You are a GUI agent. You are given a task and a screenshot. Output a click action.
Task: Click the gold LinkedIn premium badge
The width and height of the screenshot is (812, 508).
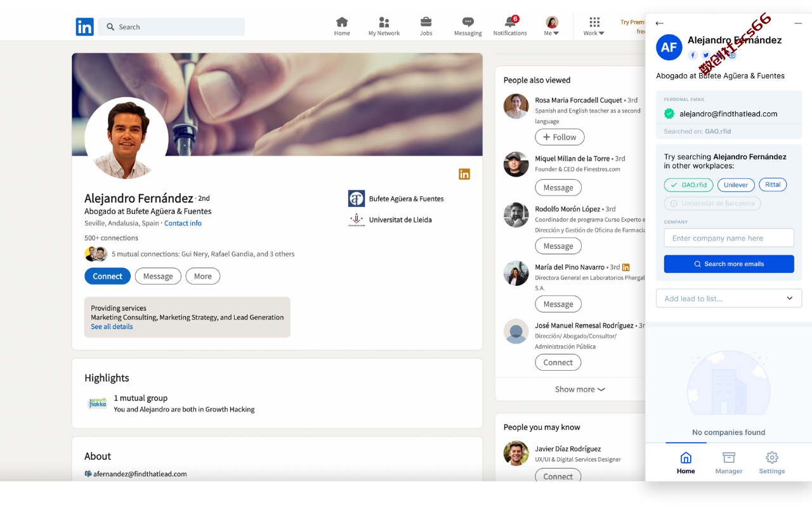(x=464, y=174)
